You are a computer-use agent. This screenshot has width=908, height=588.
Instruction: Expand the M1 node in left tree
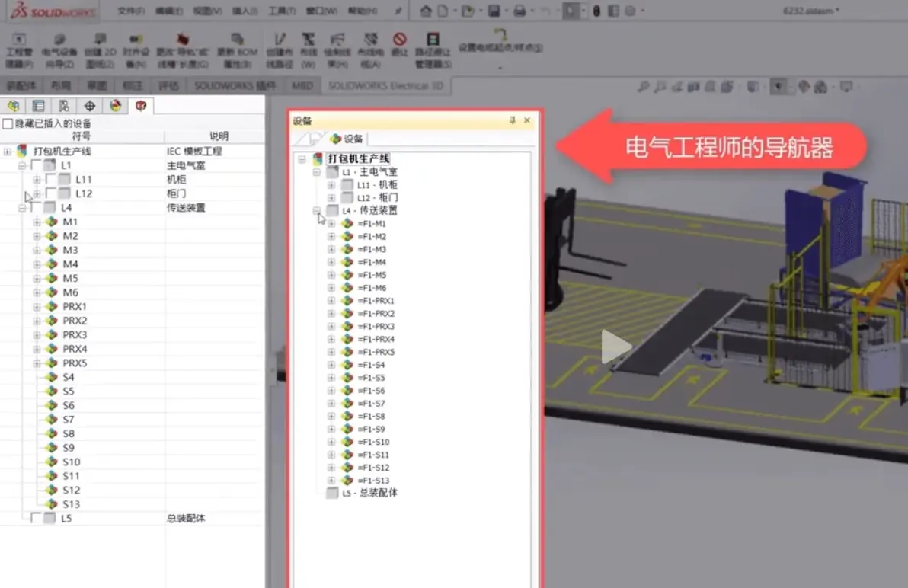(x=37, y=222)
